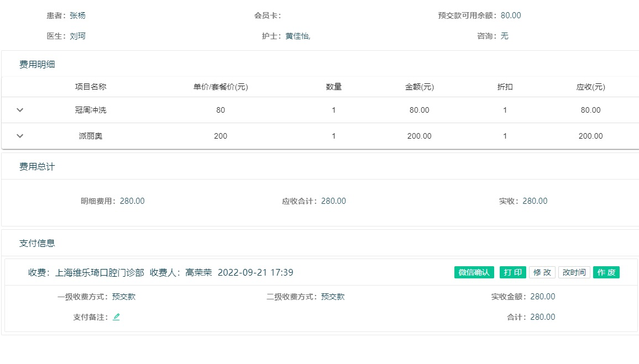Select the 单价/套餐价(元) column header
Screen dimensions: 639x364
click(x=221, y=87)
